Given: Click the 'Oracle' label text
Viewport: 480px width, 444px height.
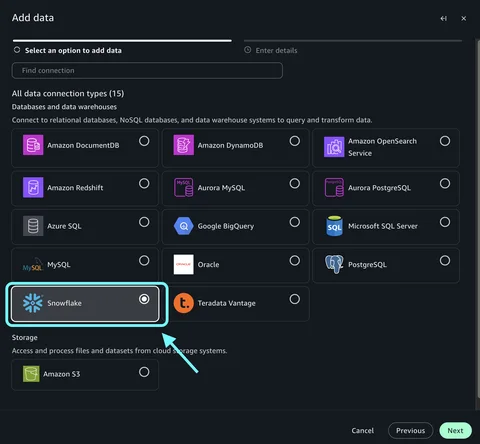Looking at the screenshot, I should 208,265.
